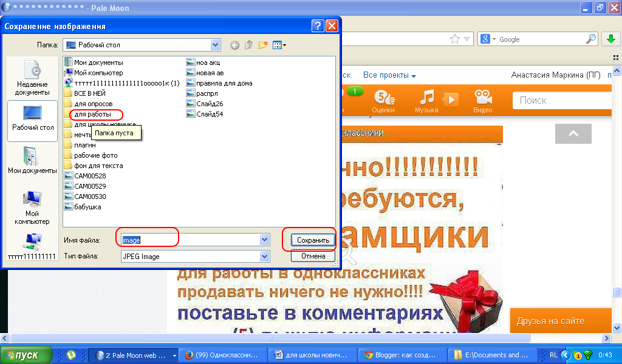
Task: Click the dialog help question mark button
Action: [318, 26]
